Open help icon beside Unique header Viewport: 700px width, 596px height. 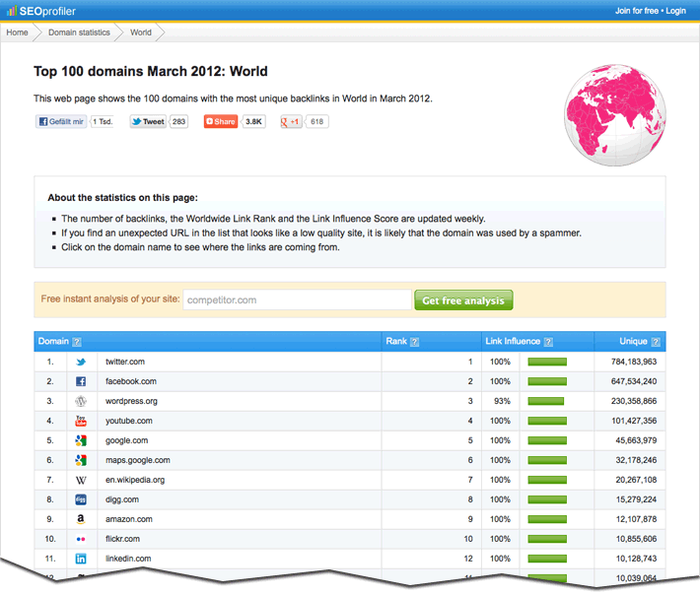click(x=656, y=342)
